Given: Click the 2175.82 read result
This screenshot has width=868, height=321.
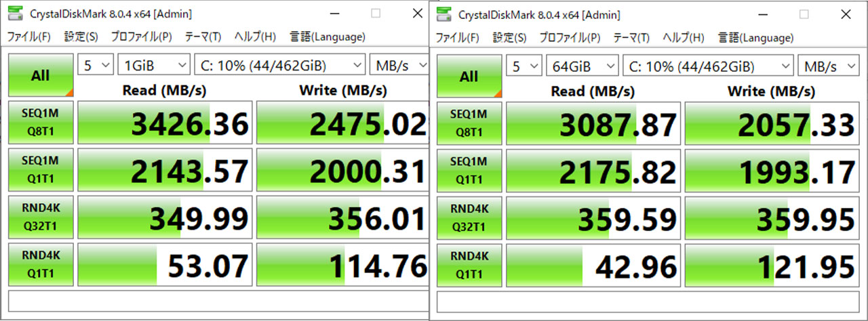Looking at the screenshot, I should coord(593,171).
